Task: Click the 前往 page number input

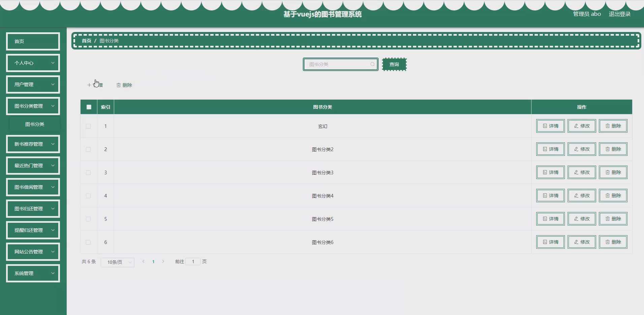Action: click(x=193, y=261)
